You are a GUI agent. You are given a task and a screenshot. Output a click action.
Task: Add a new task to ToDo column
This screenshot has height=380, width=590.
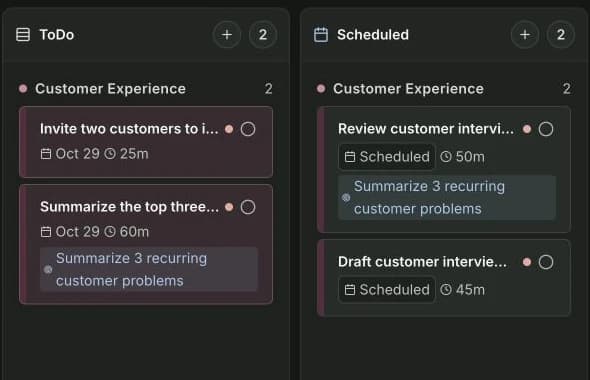[227, 35]
